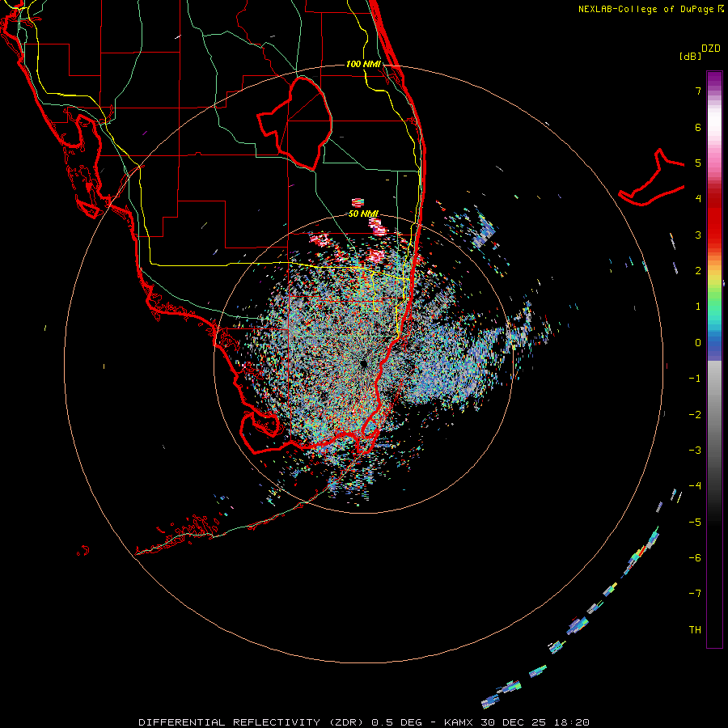Click the -3 value on the color scale

695,451
